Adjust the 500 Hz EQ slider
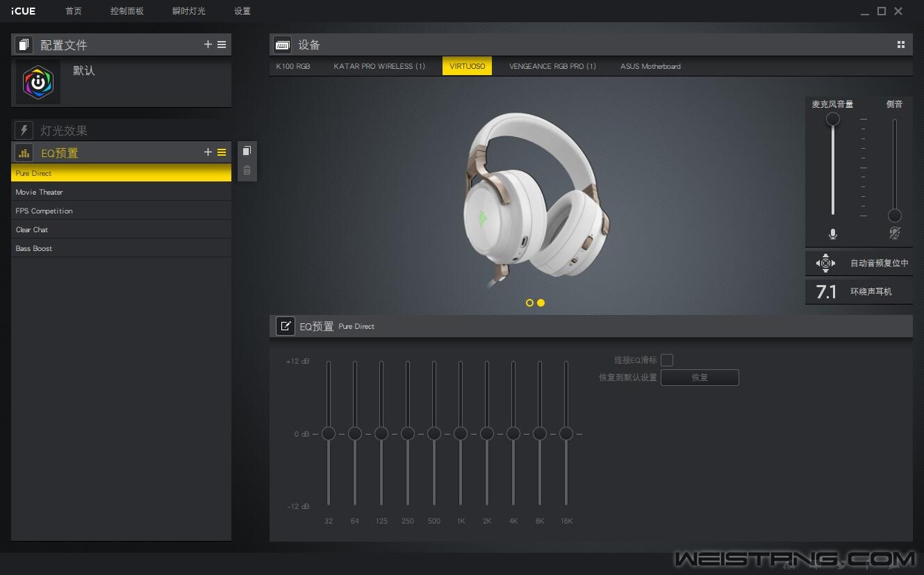Screen dimensions: 924x575 coord(434,434)
